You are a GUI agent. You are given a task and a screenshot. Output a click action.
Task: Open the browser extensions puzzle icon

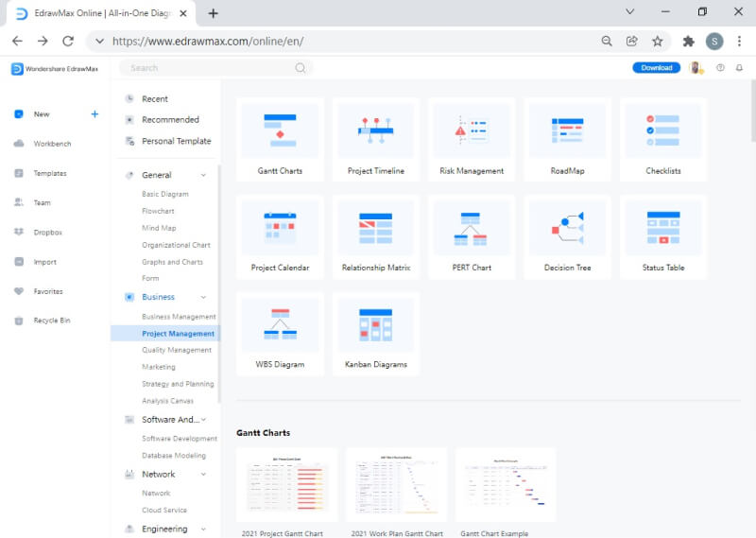pos(689,42)
